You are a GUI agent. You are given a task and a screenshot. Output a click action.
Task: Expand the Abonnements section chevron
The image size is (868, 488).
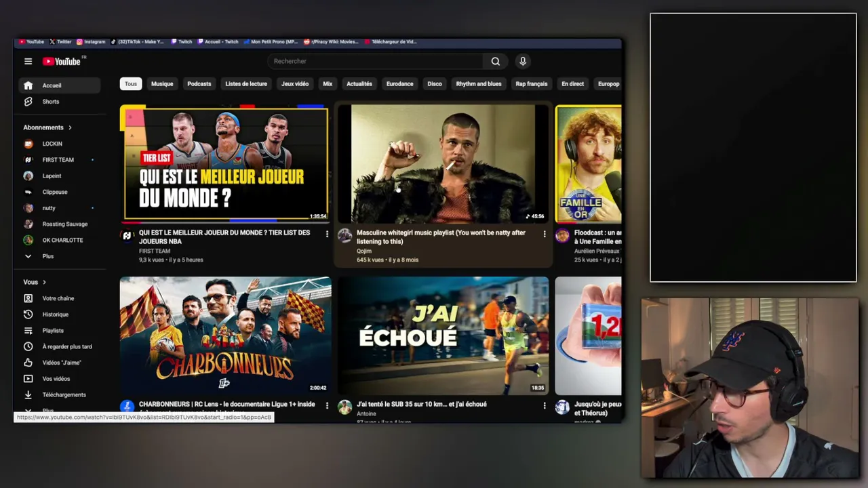(70, 127)
